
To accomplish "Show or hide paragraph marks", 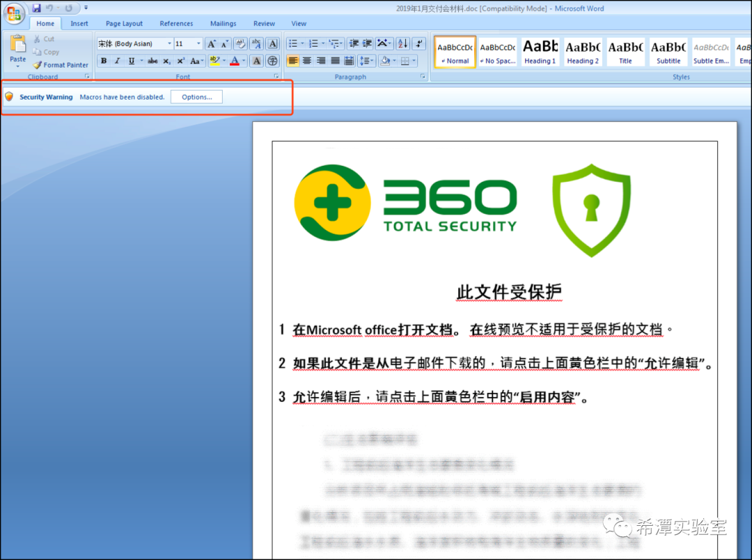I will (x=419, y=44).
